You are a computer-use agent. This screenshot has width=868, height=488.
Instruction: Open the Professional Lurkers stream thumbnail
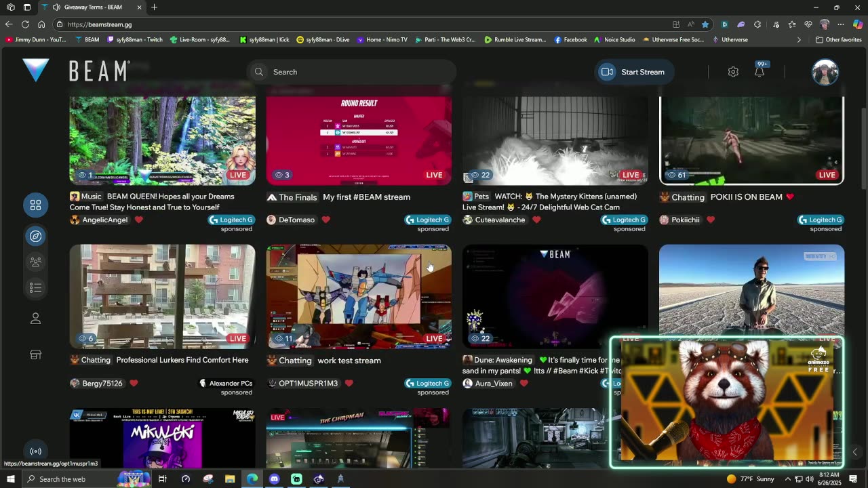tap(163, 296)
